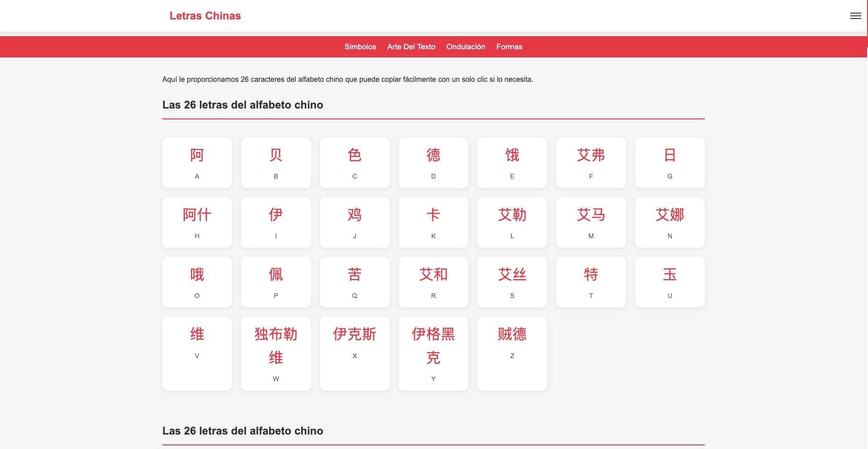Select the letter W card showing 独布勒维
Image resolution: width=868 pixels, height=449 pixels.
click(x=275, y=353)
